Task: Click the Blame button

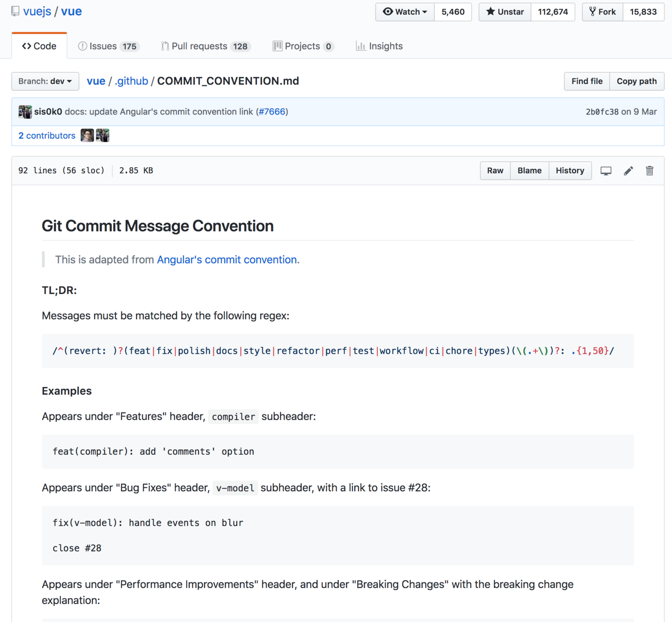Action: pyautogui.click(x=529, y=170)
